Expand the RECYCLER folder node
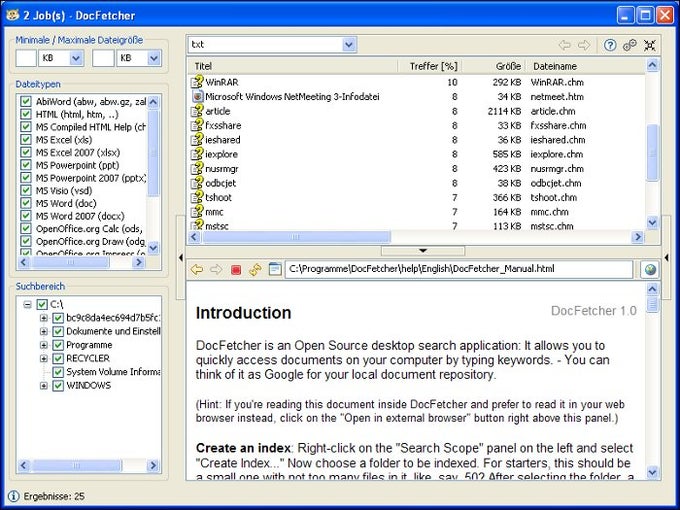680x510 pixels. point(43,359)
